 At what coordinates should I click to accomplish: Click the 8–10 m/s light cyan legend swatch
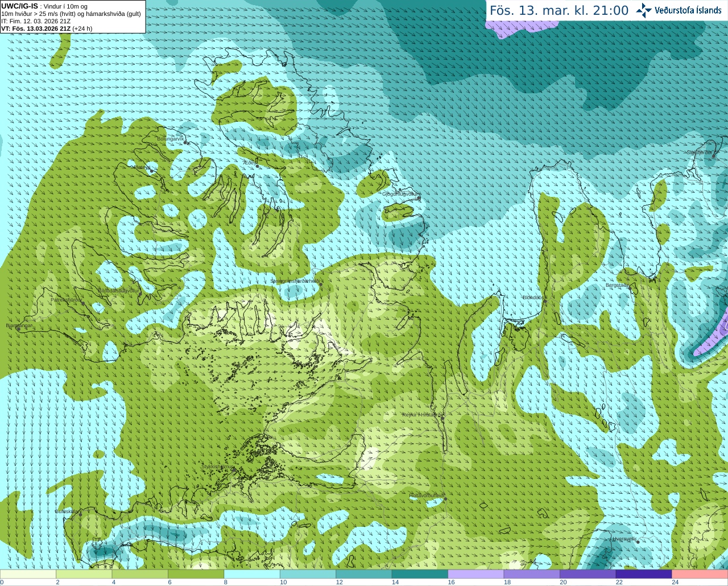252,574
